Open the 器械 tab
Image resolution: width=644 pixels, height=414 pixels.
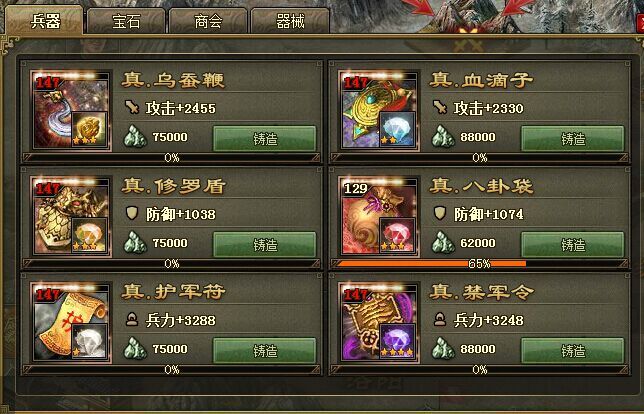click(x=290, y=21)
